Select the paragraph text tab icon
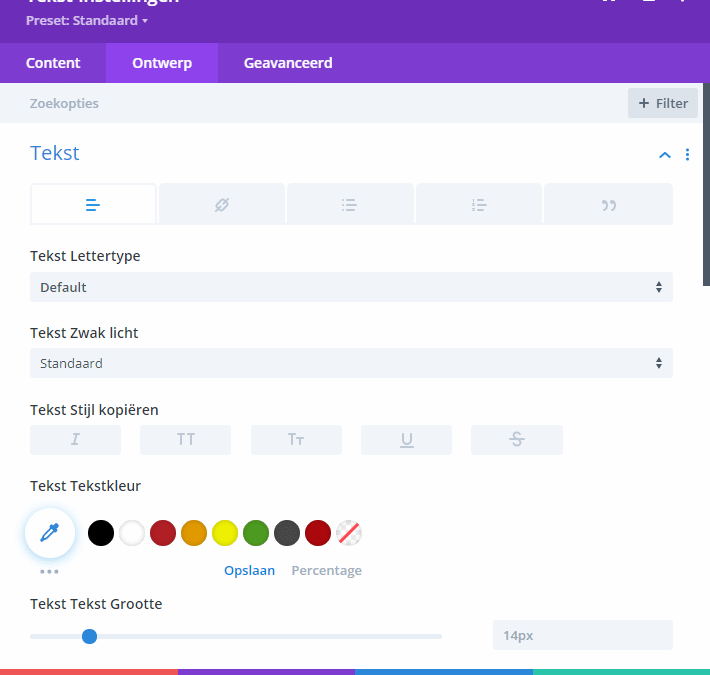Screen dimensions: 710x675 93,205
